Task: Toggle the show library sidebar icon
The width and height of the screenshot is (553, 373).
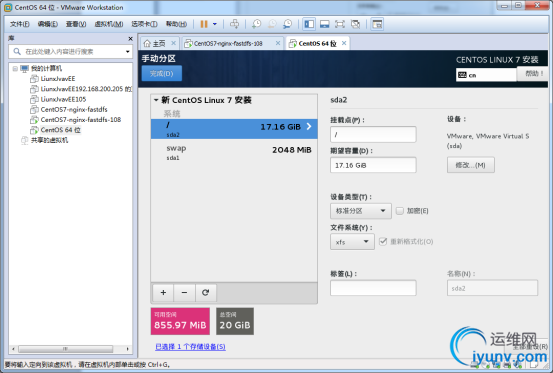Action: point(309,24)
